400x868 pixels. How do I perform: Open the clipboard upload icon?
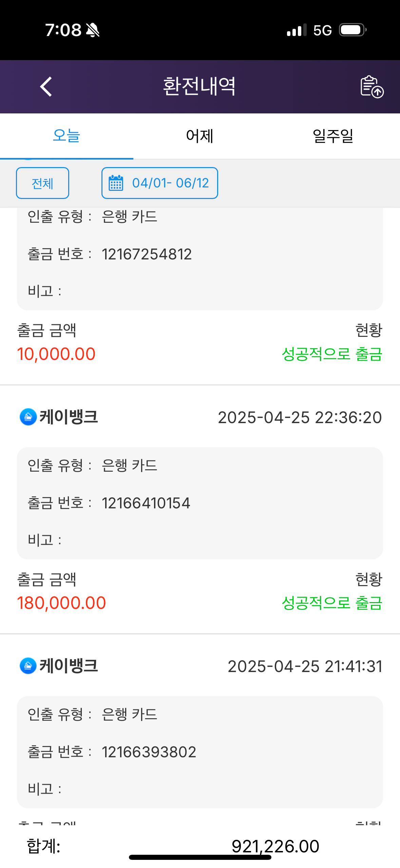pyautogui.click(x=372, y=87)
